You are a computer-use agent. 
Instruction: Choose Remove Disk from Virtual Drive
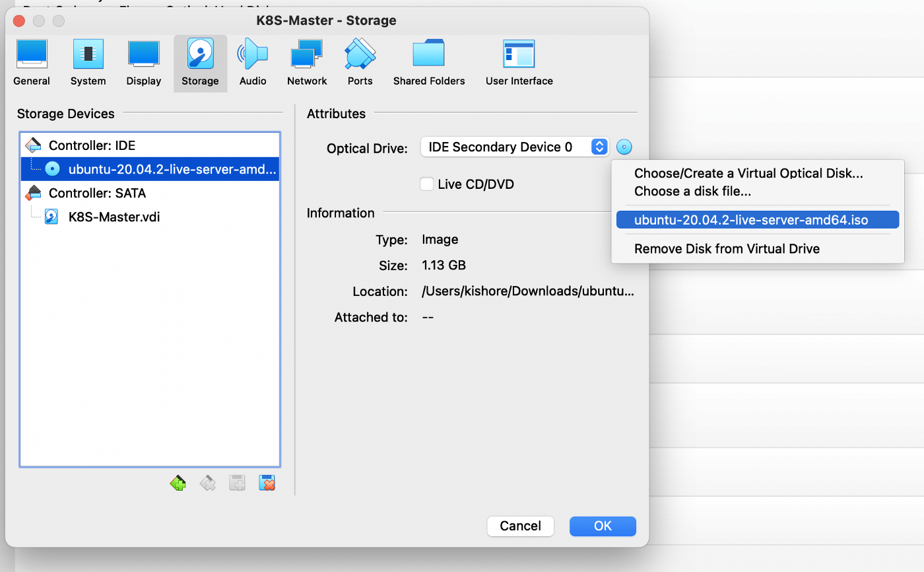727,249
